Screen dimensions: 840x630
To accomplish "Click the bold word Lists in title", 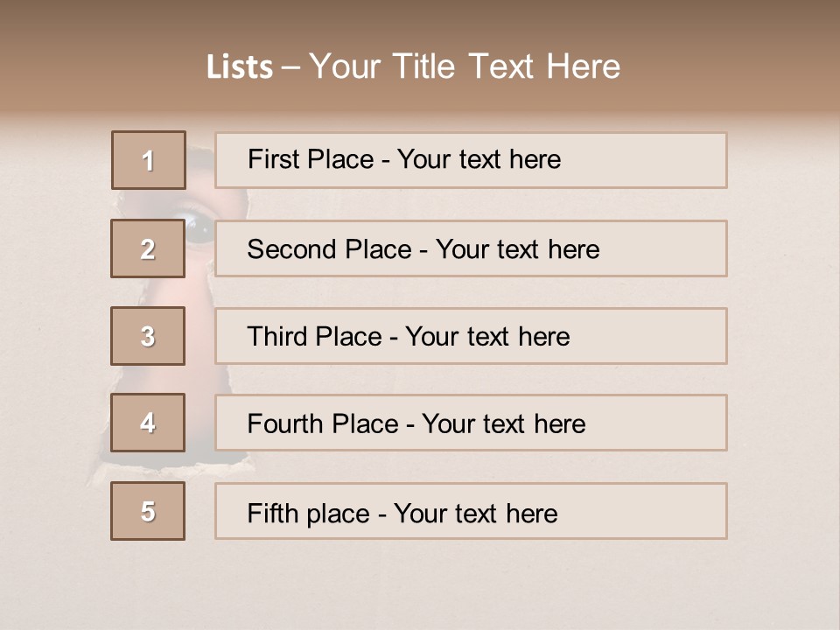I will pyautogui.click(x=240, y=67).
